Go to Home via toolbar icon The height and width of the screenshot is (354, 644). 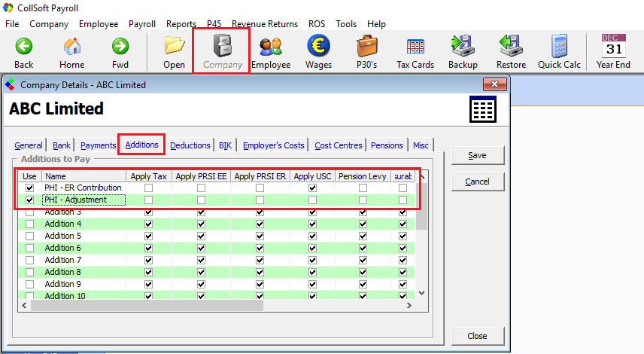pyautogui.click(x=72, y=47)
